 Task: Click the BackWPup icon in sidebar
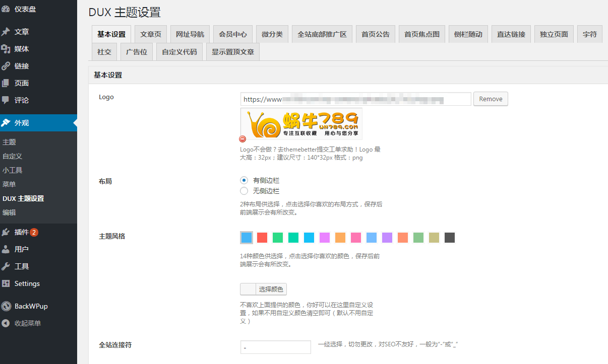click(6, 306)
